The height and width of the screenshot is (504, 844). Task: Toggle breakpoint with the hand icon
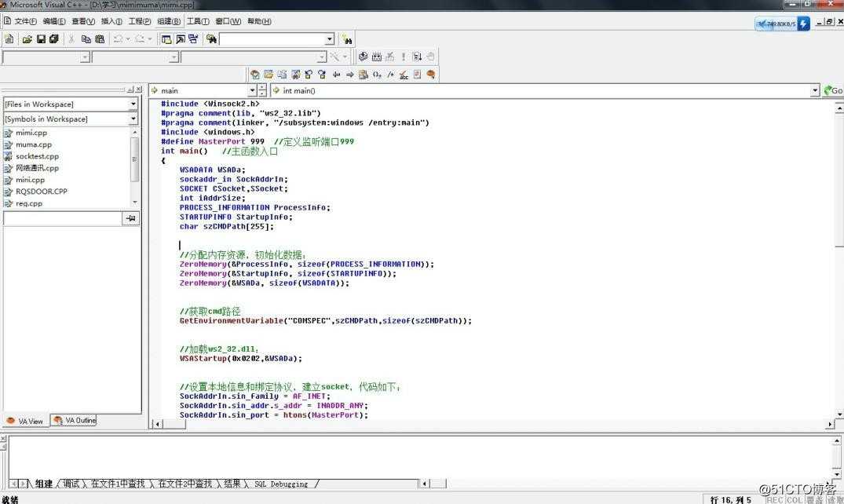tap(430, 57)
